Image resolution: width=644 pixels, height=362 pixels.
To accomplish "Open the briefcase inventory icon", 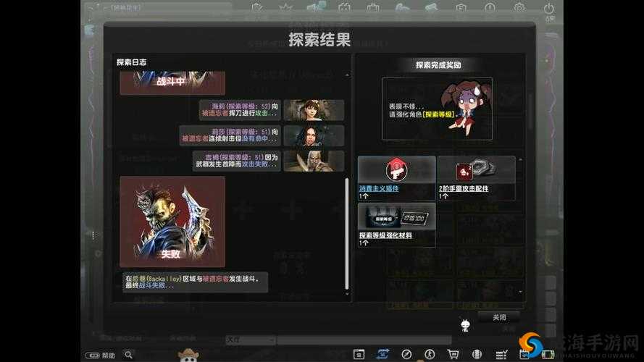I will click(x=373, y=7).
